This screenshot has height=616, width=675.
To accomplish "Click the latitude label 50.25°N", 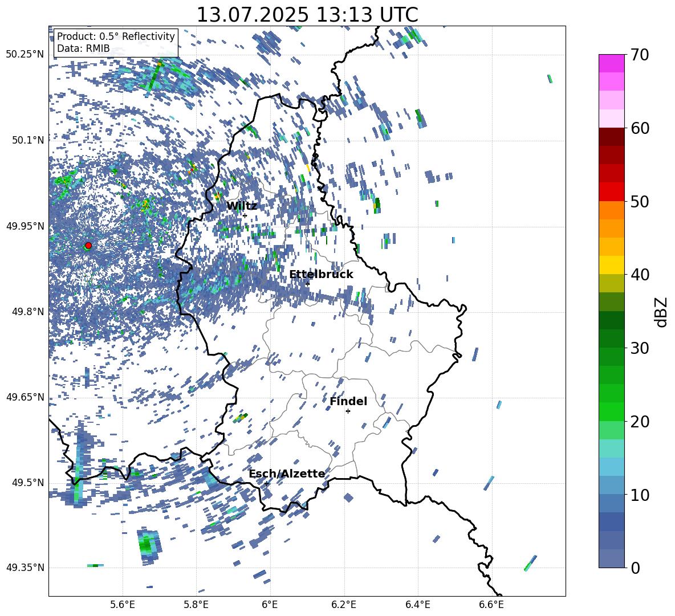I will pyautogui.click(x=25, y=55).
